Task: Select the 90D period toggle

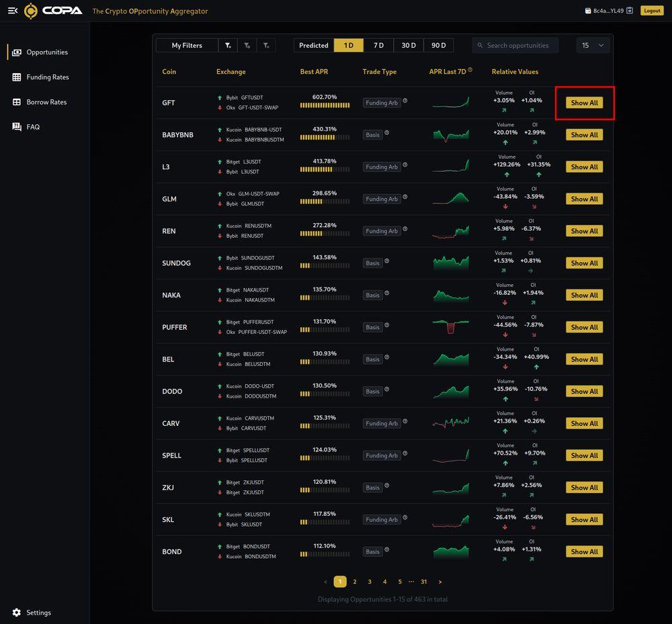Action: 438,46
